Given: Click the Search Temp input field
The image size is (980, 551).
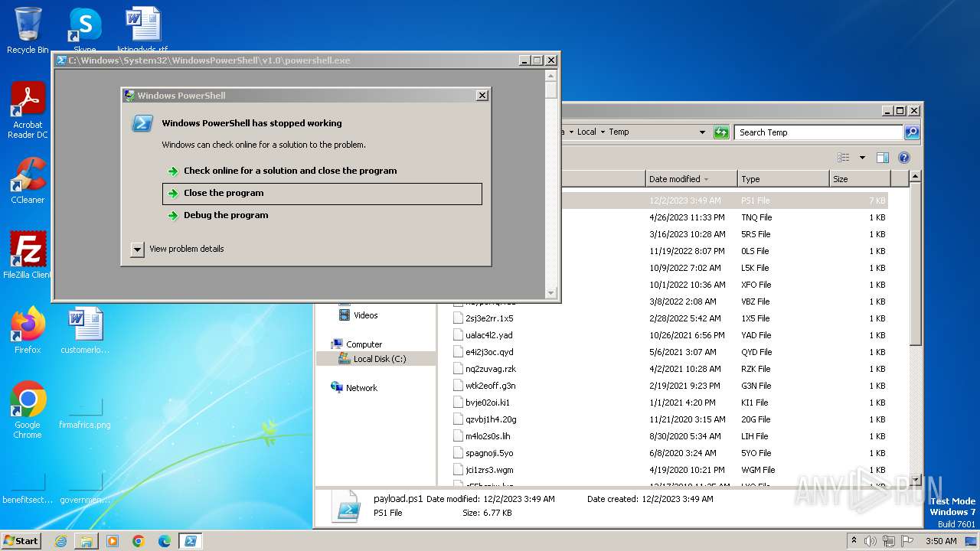Looking at the screenshot, I should coord(818,132).
